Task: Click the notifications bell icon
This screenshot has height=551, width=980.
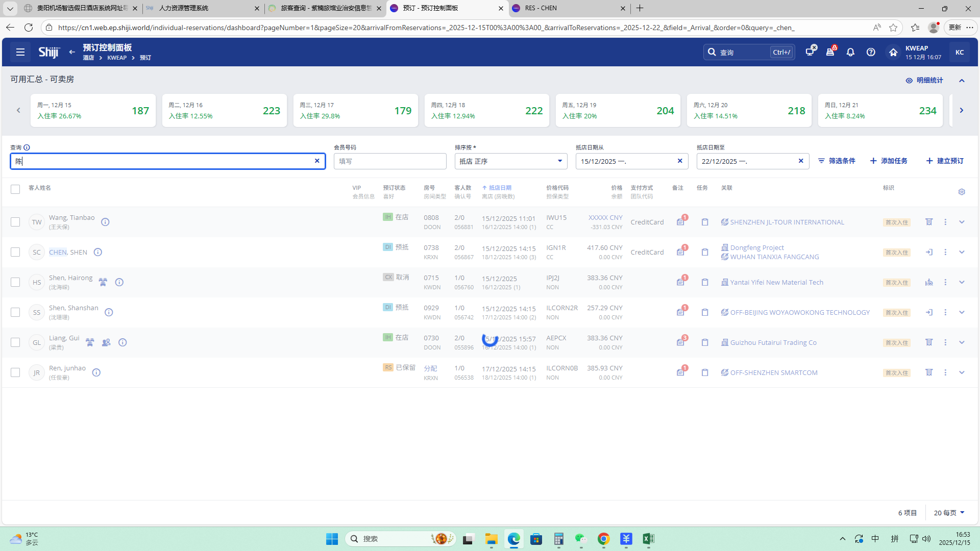Action: [x=850, y=52]
